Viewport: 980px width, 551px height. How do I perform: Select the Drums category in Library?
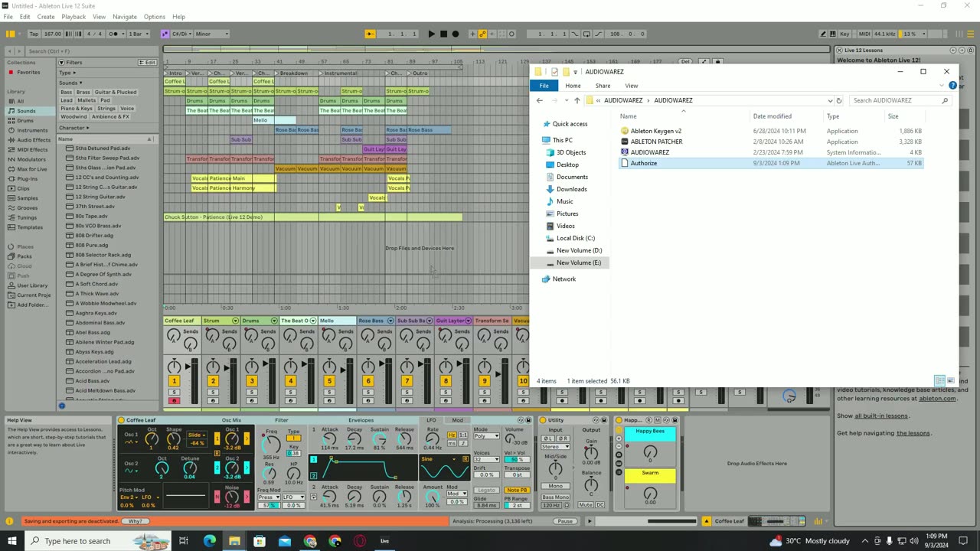[25, 120]
